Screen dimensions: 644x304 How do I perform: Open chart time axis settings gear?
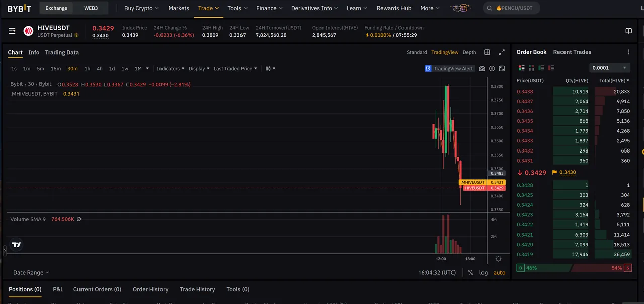(498, 259)
